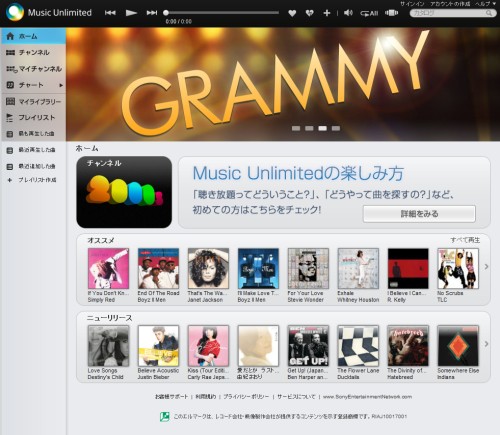Click the すべて再生 link
This screenshot has height=435, width=500.
click(465, 240)
